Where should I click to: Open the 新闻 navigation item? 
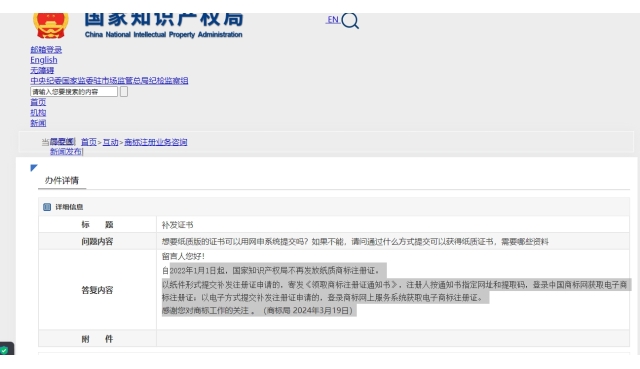pos(38,123)
